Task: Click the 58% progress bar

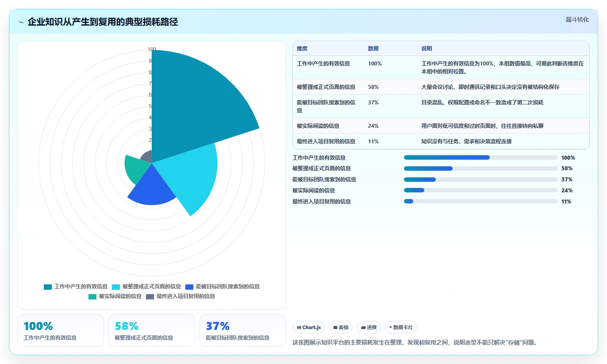Action: click(481, 169)
